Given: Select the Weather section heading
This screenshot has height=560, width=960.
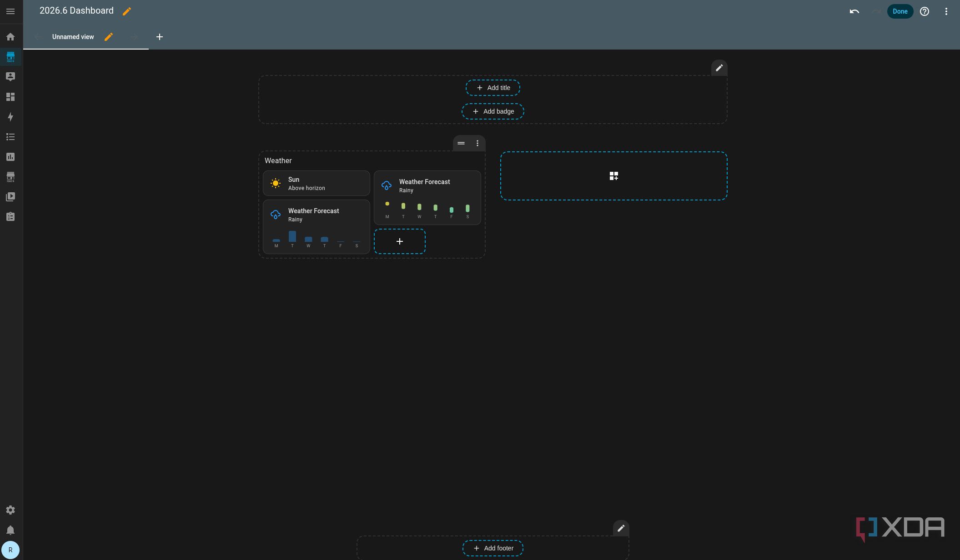Looking at the screenshot, I should (x=278, y=160).
